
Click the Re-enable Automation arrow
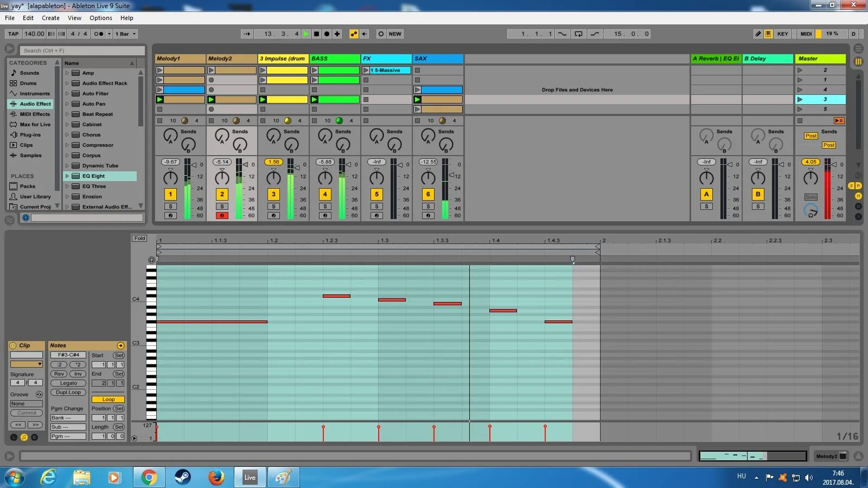coord(365,34)
